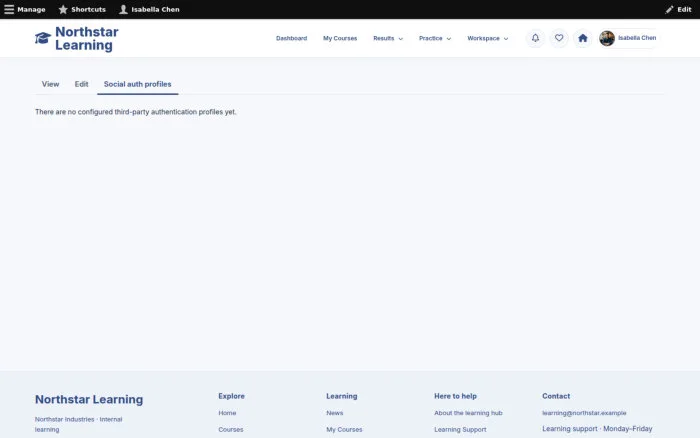Click the Here to help footer heading
This screenshot has width=700, height=438.
pyautogui.click(x=455, y=396)
